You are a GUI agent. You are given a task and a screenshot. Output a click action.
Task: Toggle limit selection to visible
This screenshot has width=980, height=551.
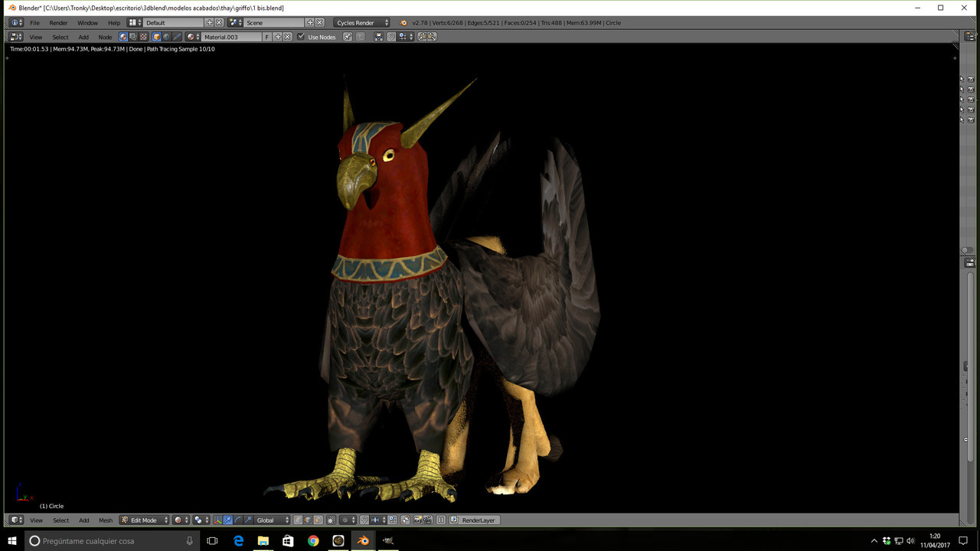point(331,520)
